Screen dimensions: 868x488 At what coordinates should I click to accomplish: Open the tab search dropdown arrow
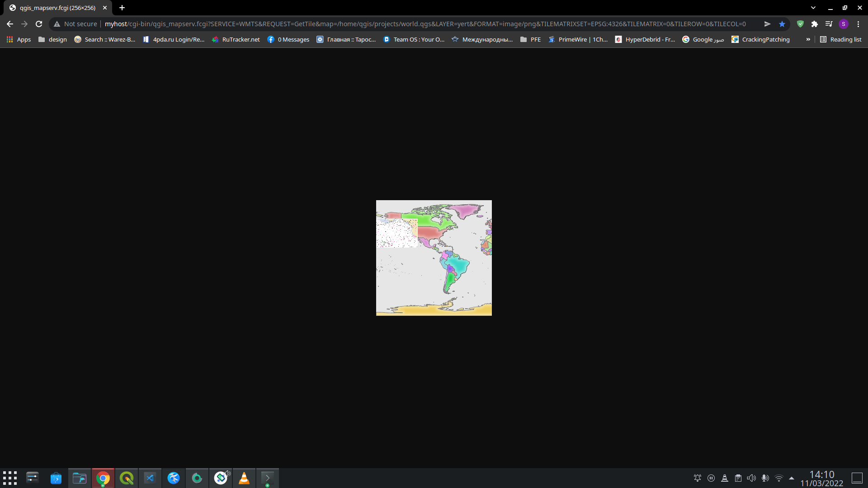point(813,8)
